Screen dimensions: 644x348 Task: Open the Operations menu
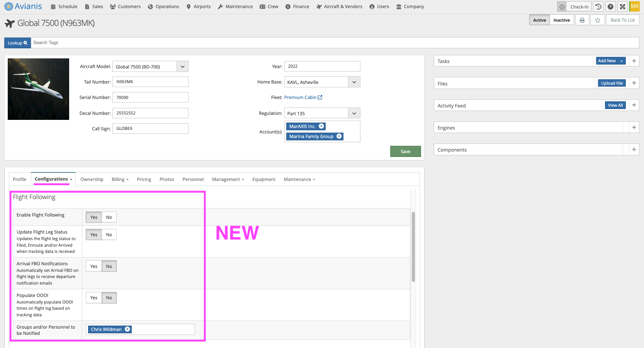coord(163,7)
